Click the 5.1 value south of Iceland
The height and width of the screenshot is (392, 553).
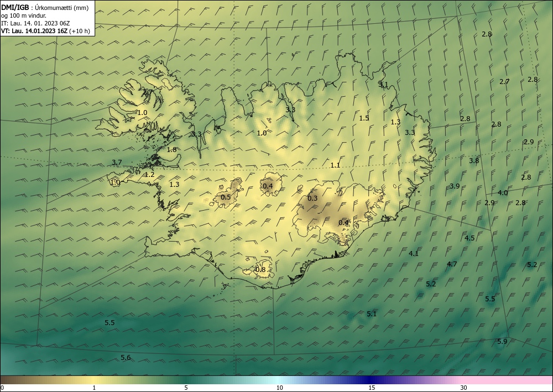point(372,313)
